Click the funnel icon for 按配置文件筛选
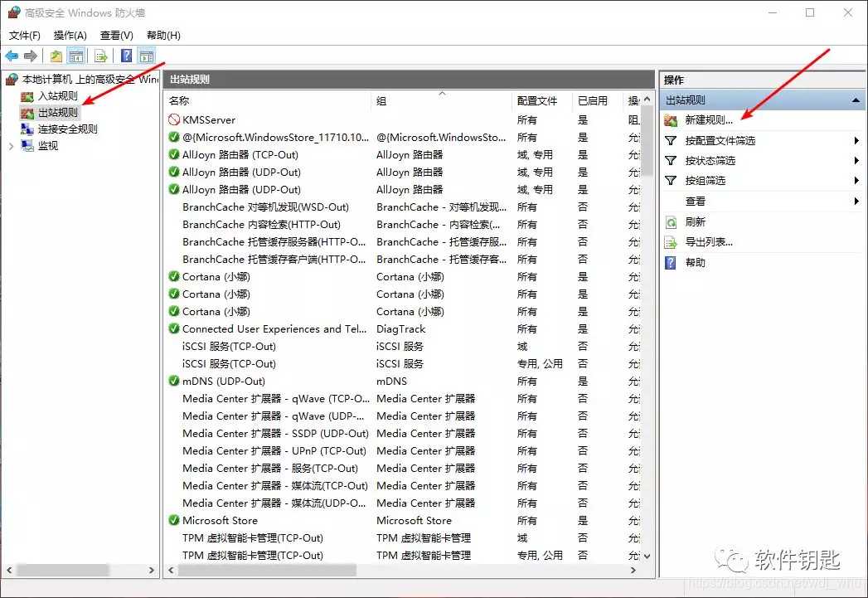The height and width of the screenshot is (598, 868). click(x=671, y=141)
